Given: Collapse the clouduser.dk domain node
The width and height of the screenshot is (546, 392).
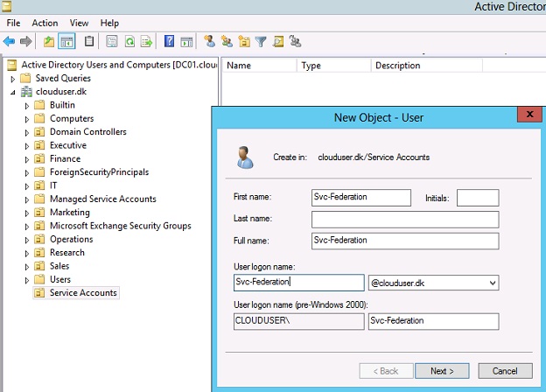Looking at the screenshot, I should pos(13,93).
